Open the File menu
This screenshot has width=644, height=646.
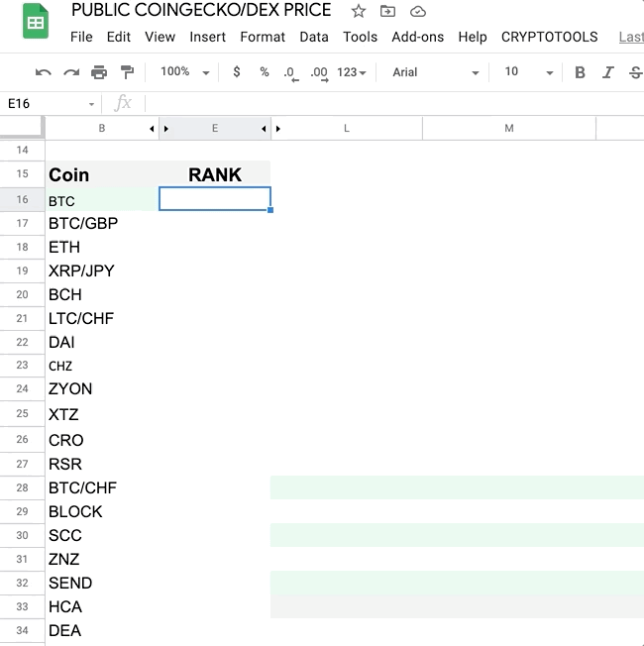[x=81, y=37]
